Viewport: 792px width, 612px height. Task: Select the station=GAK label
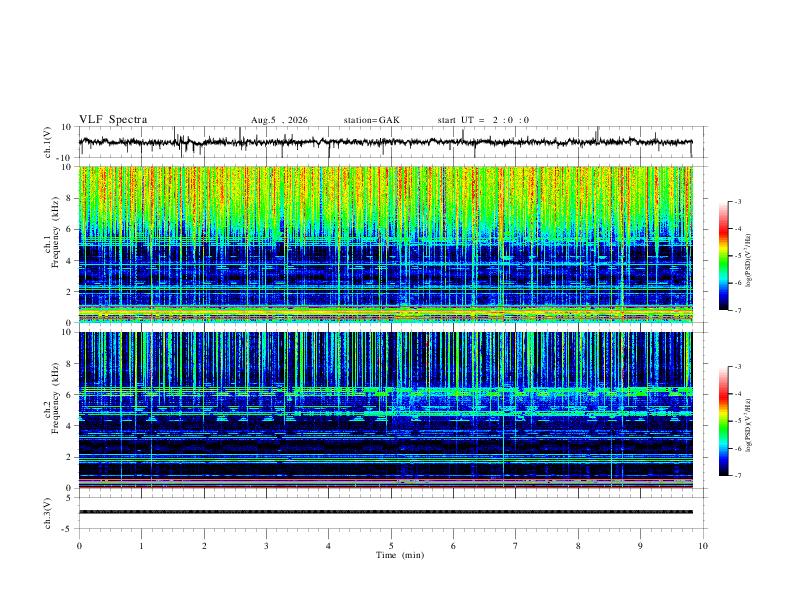pyautogui.click(x=371, y=120)
